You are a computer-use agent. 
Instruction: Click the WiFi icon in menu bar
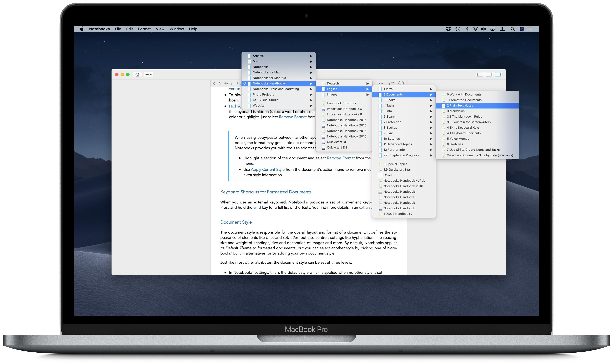click(x=474, y=29)
